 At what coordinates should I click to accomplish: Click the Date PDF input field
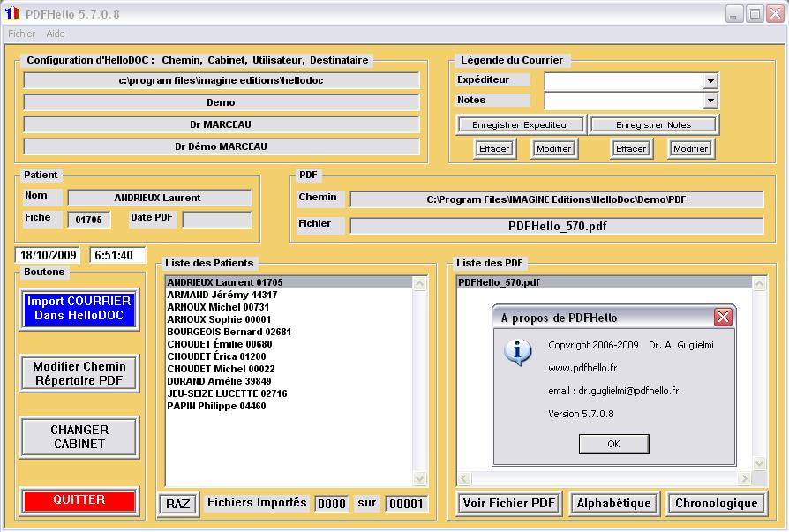pyautogui.click(x=216, y=220)
